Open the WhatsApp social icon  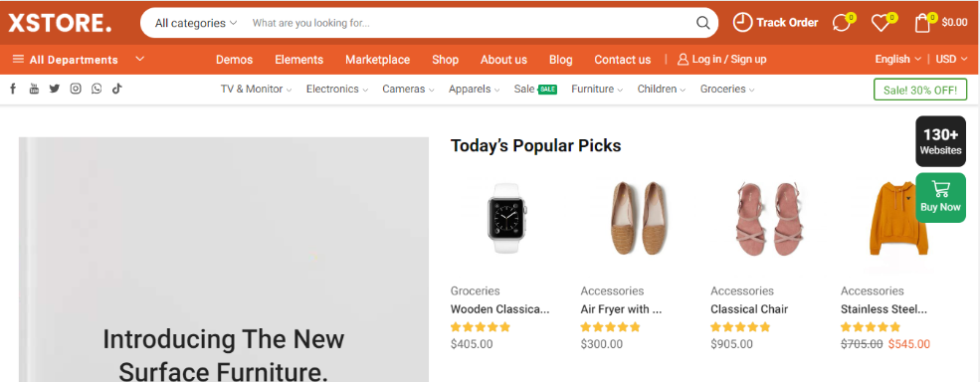click(x=97, y=89)
